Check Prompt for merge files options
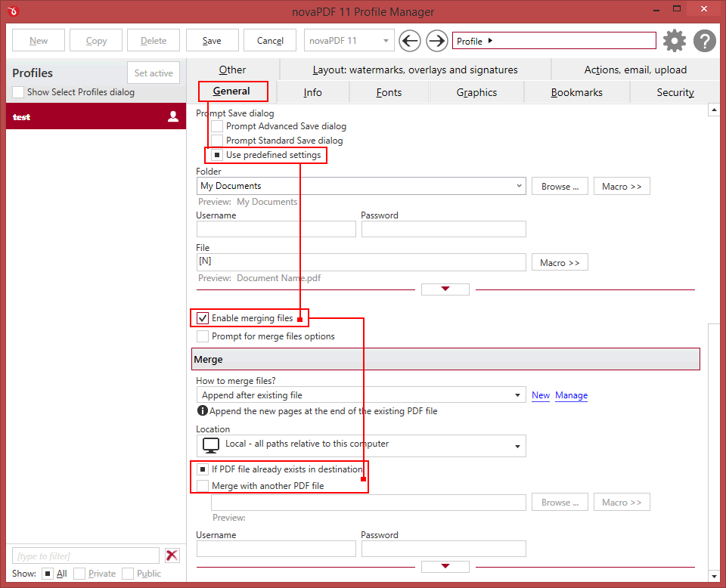 [203, 336]
